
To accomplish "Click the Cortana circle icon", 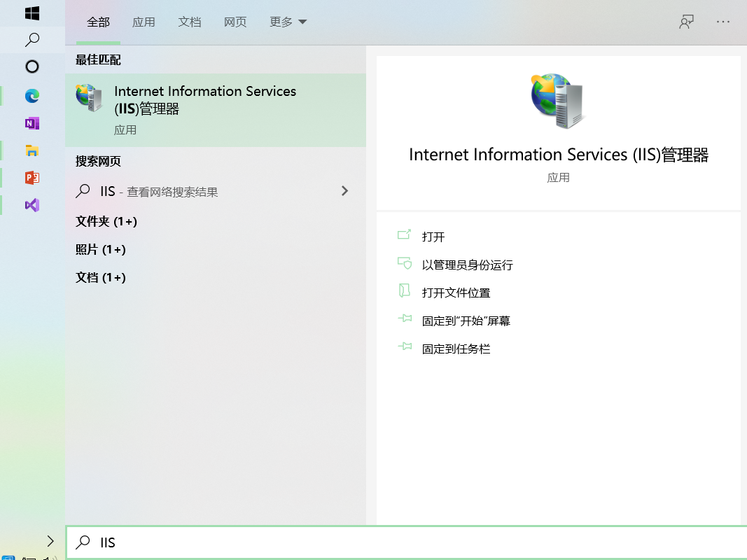I will click(x=32, y=66).
